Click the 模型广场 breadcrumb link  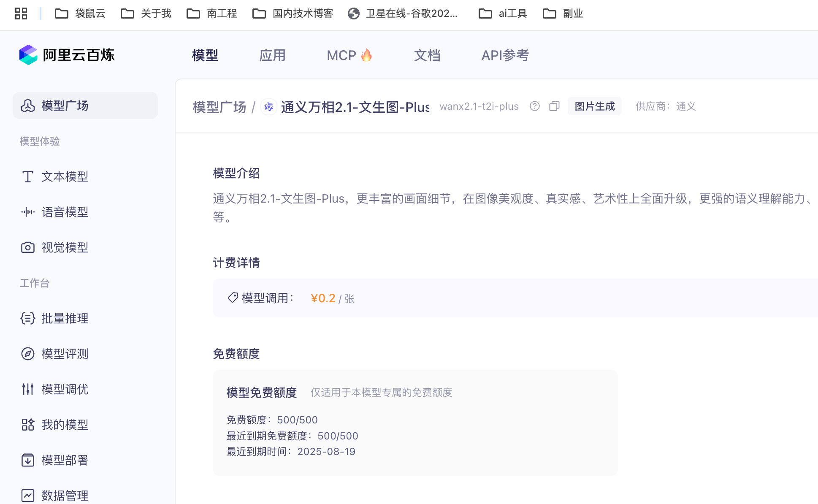[219, 107]
